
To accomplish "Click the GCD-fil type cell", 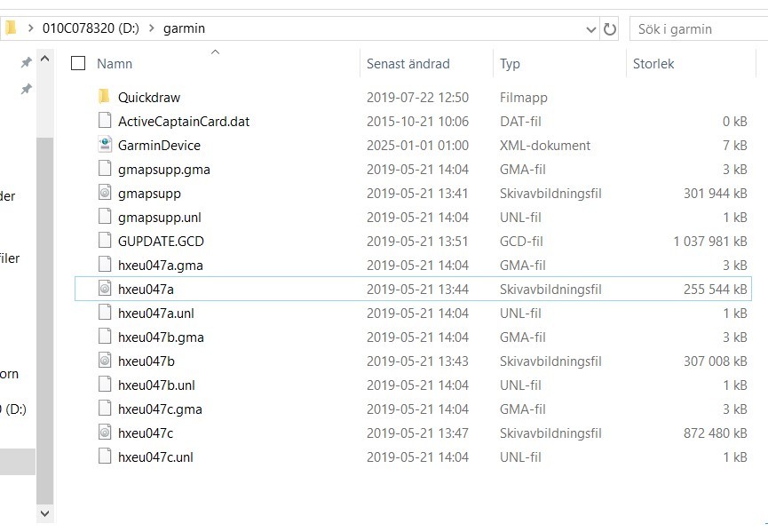I will point(521,242).
